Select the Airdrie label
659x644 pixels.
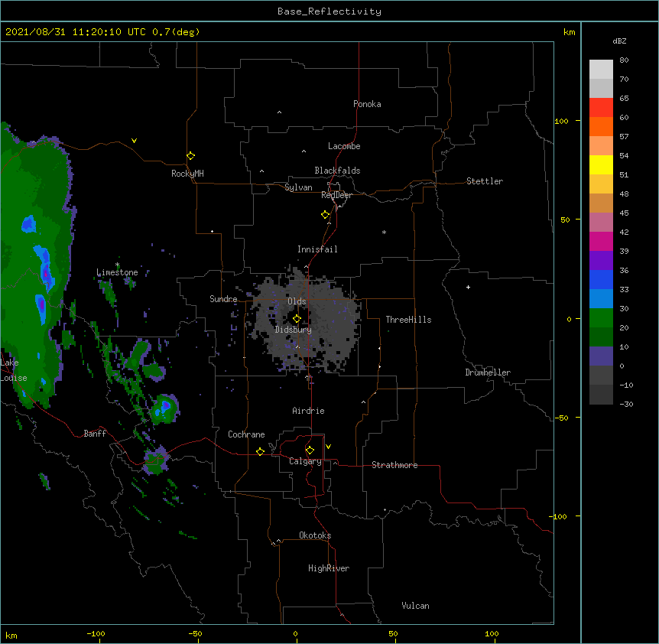tap(309, 411)
